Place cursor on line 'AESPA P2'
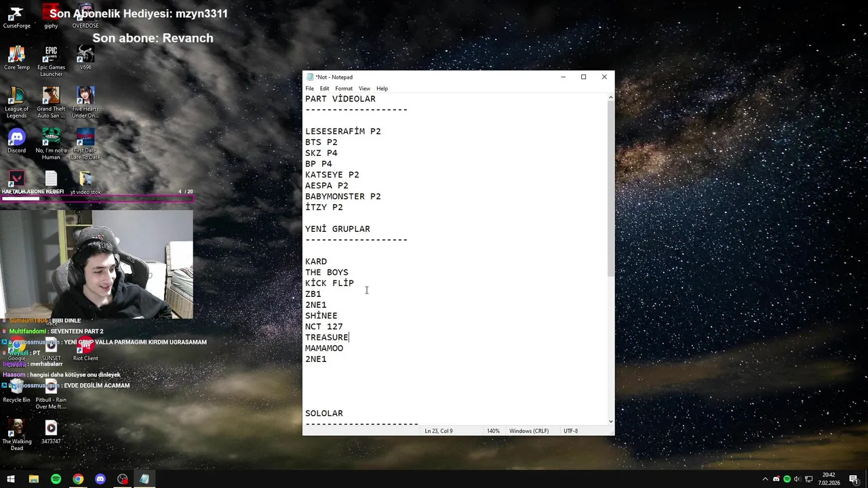 click(327, 186)
